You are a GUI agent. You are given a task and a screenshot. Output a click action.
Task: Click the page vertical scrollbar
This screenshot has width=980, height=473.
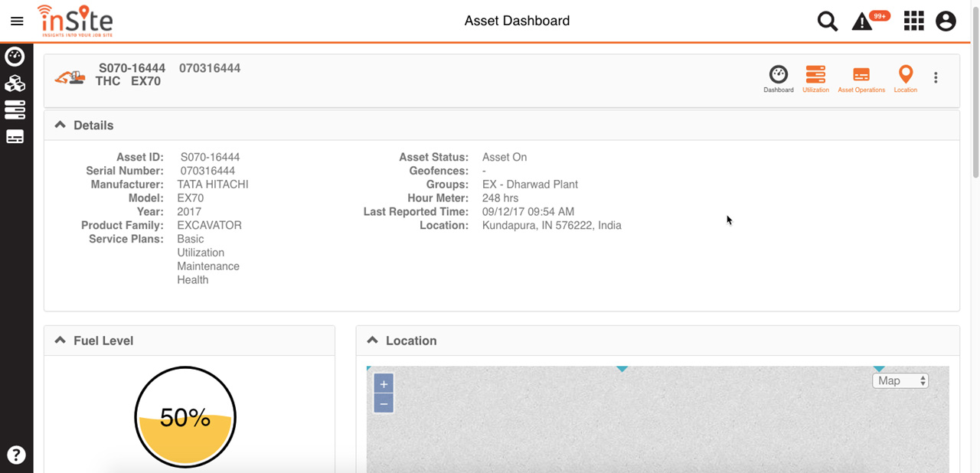(975, 92)
